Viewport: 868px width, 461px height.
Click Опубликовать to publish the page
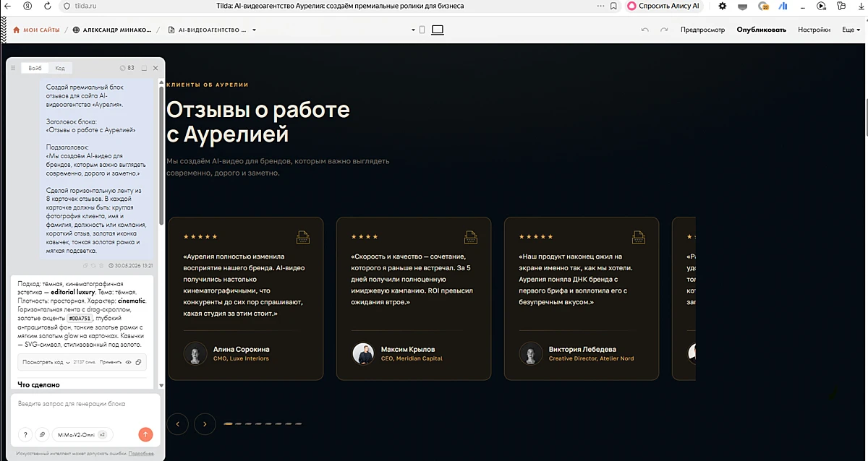tap(761, 30)
